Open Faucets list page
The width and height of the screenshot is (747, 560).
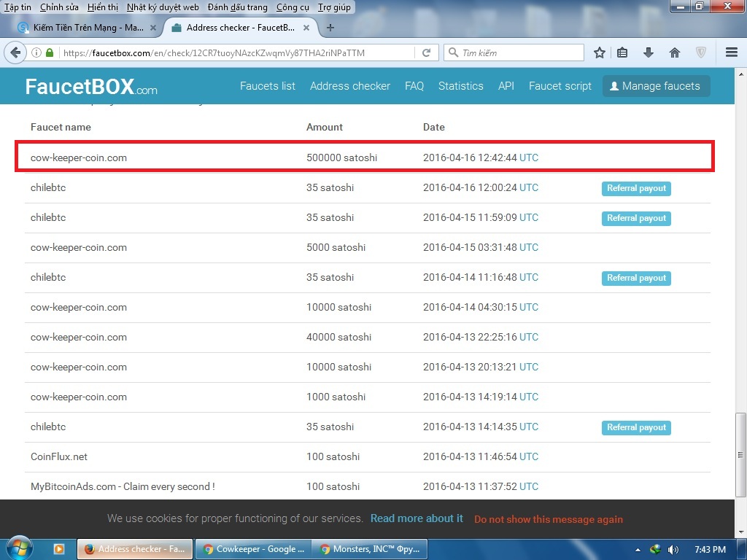tap(268, 86)
